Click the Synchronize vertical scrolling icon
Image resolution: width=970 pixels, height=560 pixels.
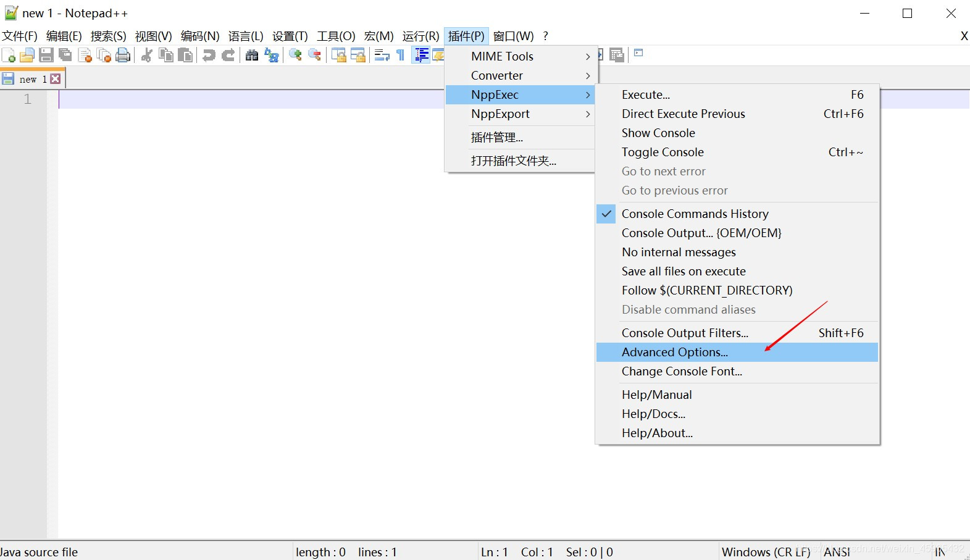[338, 55]
